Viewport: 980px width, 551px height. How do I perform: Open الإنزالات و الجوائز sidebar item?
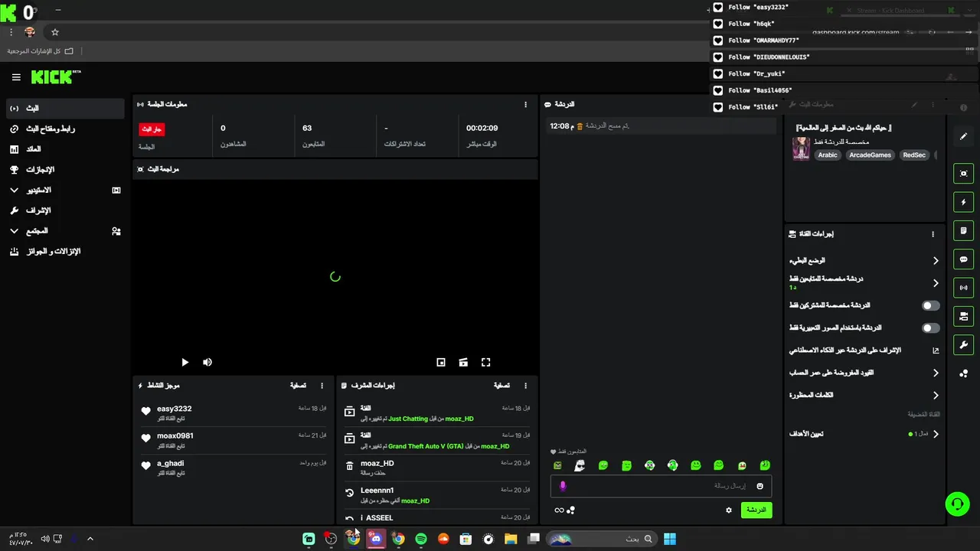coord(64,251)
